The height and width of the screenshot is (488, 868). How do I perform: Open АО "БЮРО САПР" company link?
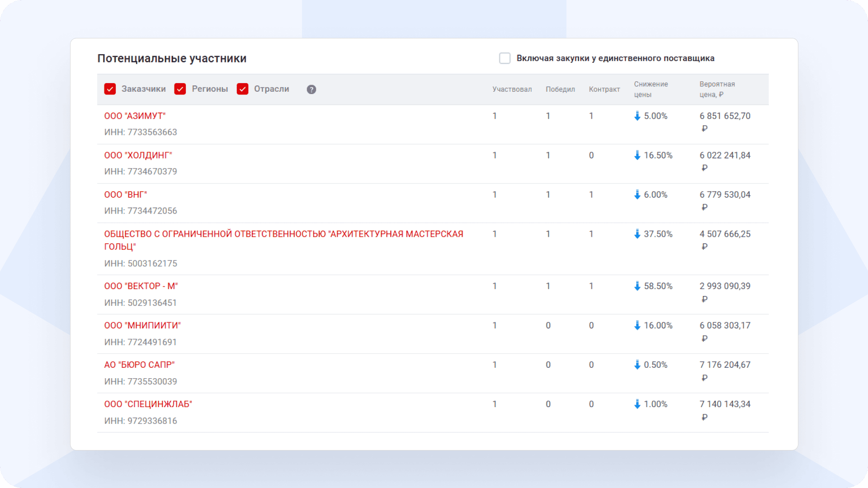(x=139, y=365)
